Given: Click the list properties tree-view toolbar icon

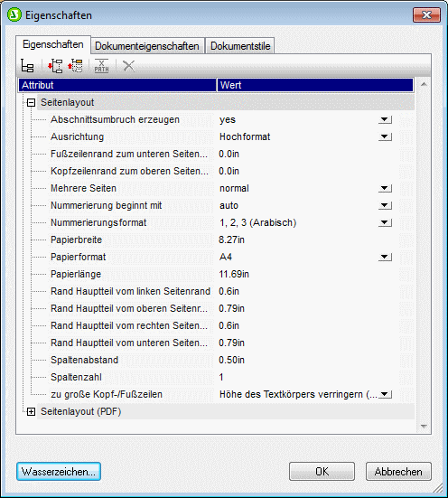Looking at the screenshot, I should [x=27, y=66].
